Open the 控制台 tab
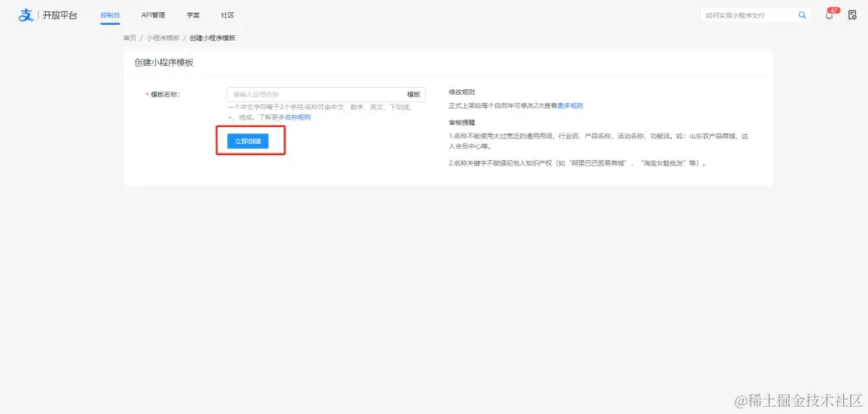The width and height of the screenshot is (868, 414). [110, 15]
